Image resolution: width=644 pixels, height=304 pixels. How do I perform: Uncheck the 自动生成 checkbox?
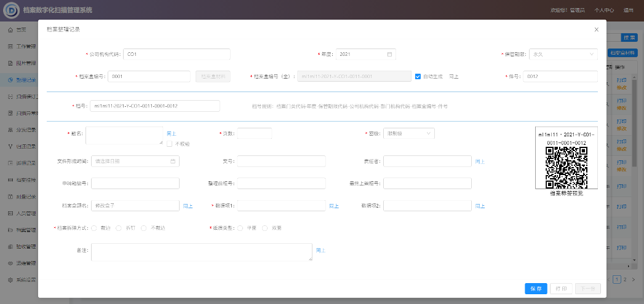click(x=418, y=77)
